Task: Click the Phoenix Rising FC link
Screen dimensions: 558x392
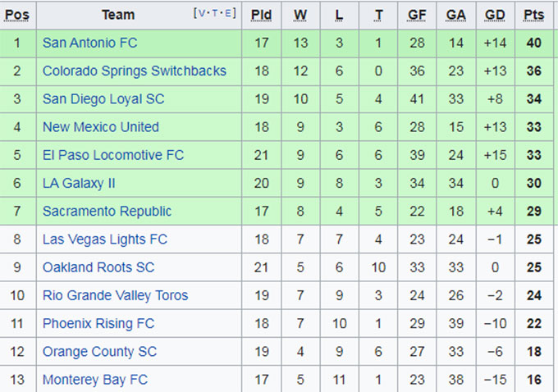Action: (x=98, y=323)
